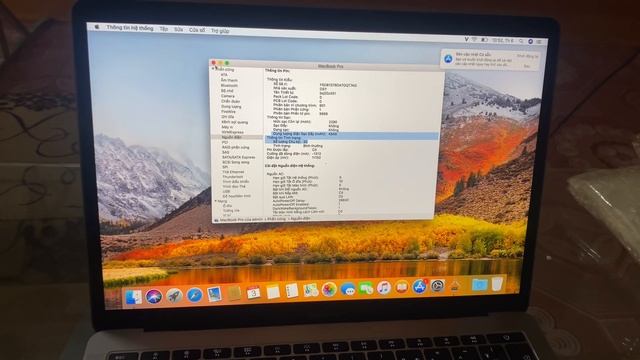
Task: Open FaceTime green icon in Dock
Action: point(366,289)
